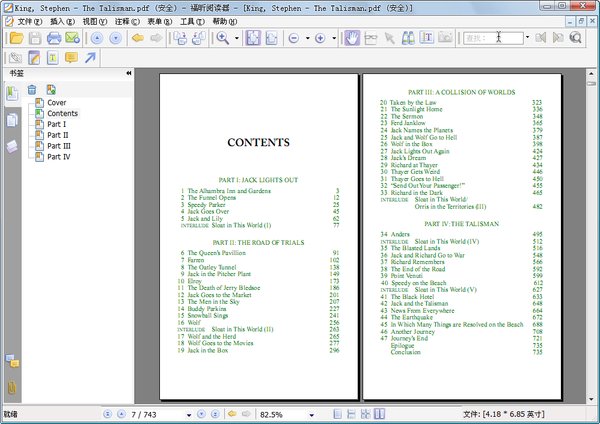Open the Pages thumbnail panel icon
This screenshot has height=424, width=600.
[12, 119]
